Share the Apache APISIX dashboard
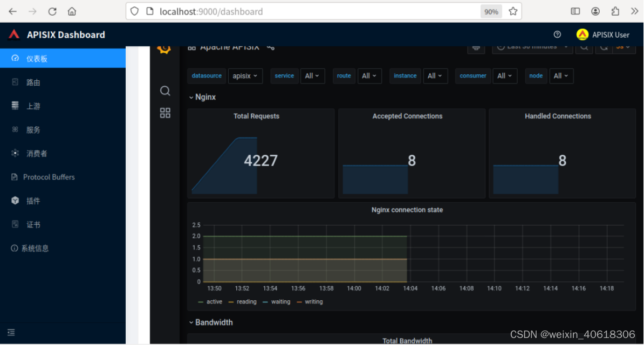This screenshot has height=345, width=644. pos(270,48)
